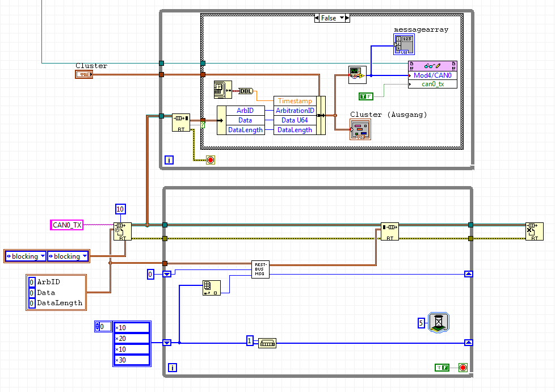Viewport: 555px width, 392px height.
Task: Click the Data U64 bundle element
Action: click(295, 120)
